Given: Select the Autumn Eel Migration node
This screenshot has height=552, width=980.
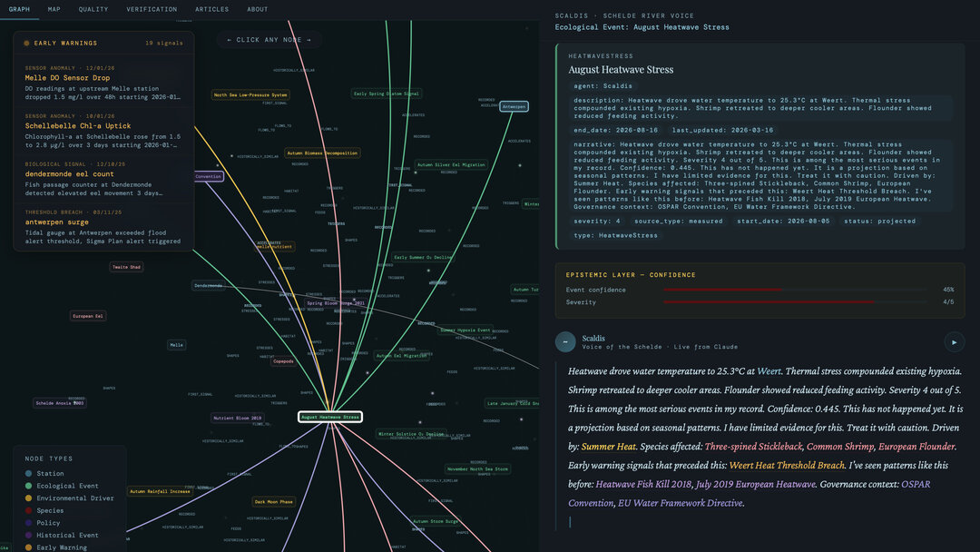Looking at the screenshot, I should 402,356.
